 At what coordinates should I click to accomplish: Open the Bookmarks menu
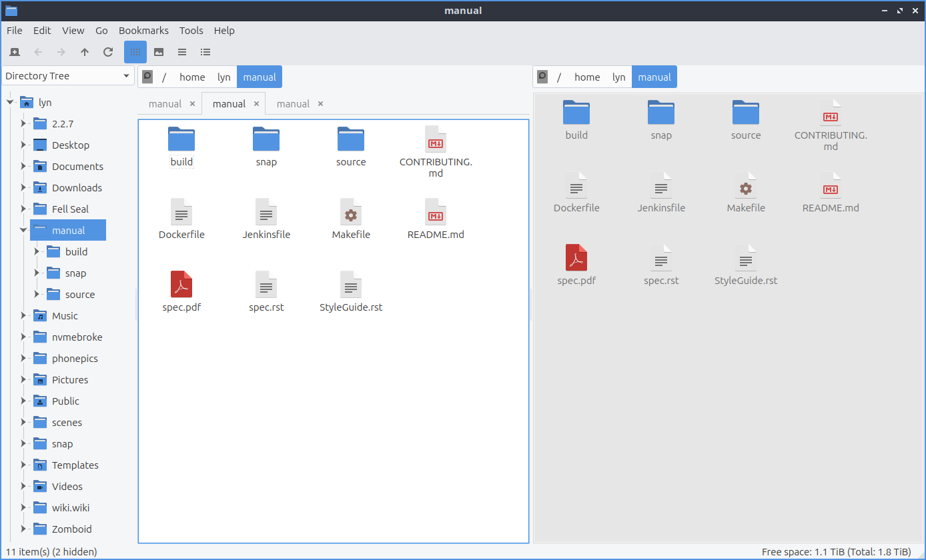point(143,31)
